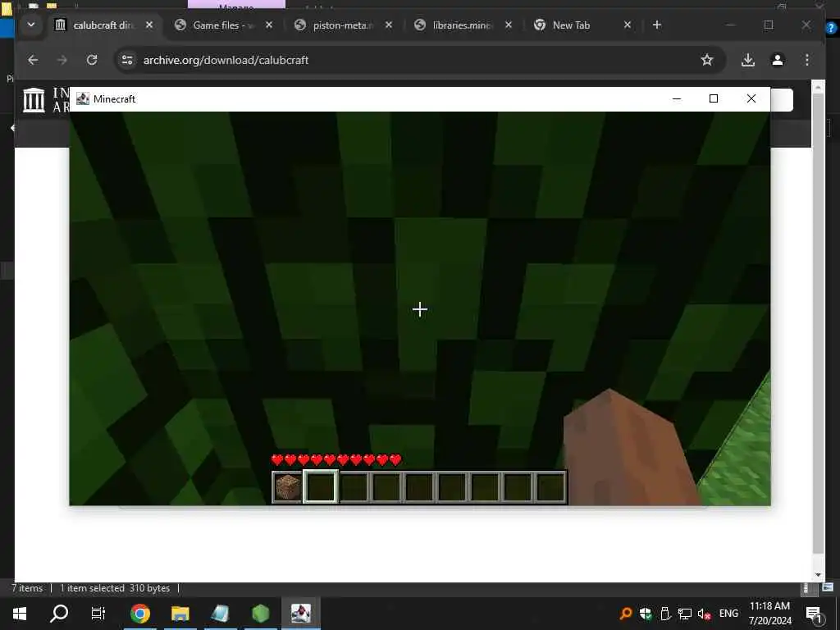Image resolution: width=840 pixels, height=630 pixels.
Task: Click the Internet Archive logo
Action: point(34,99)
